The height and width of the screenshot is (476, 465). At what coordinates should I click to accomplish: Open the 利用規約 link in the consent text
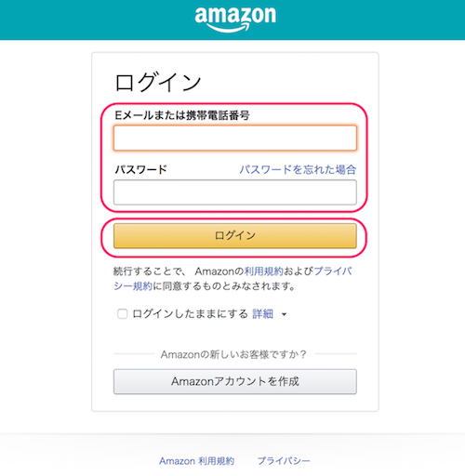coord(264,271)
